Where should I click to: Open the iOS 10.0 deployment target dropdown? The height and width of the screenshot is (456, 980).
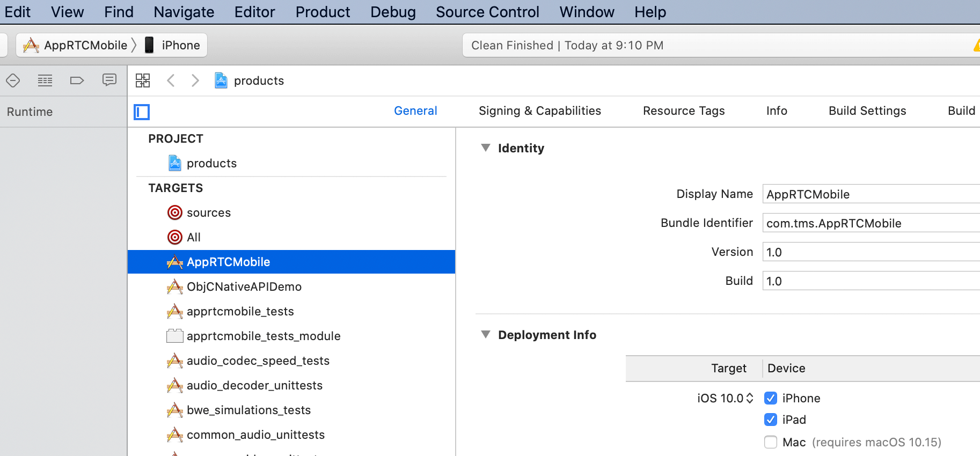point(725,398)
